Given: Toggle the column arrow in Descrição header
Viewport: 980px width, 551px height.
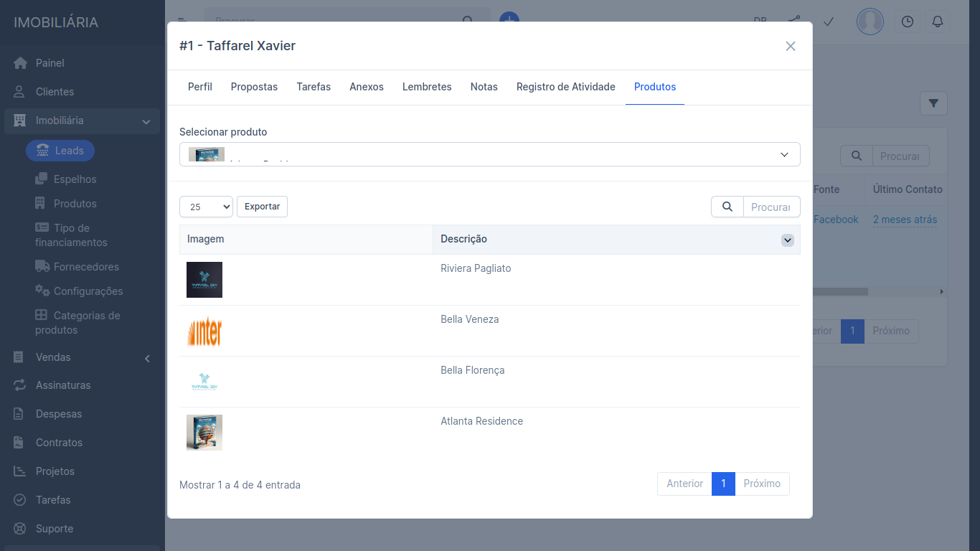Looking at the screenshot, I should point(788,240).
